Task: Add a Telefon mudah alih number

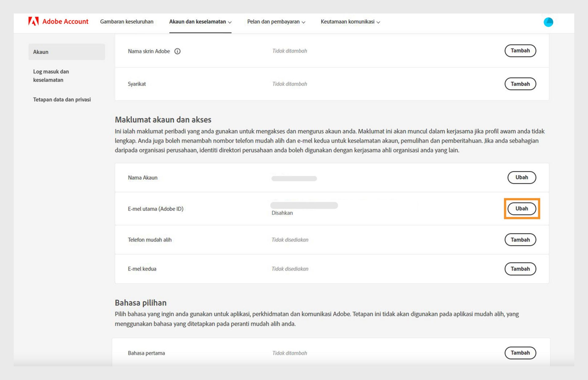Action: click(x=520, y=240)
